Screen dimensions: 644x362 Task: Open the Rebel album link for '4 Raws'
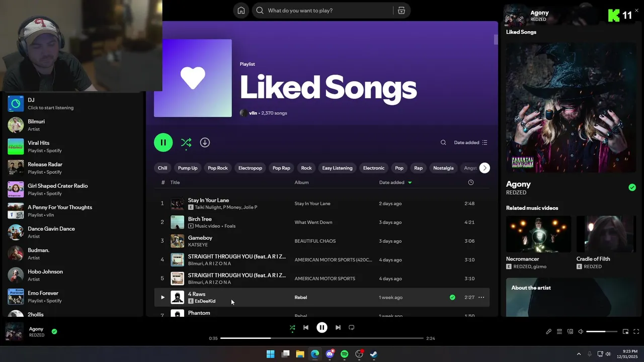(x=301, y=297)
